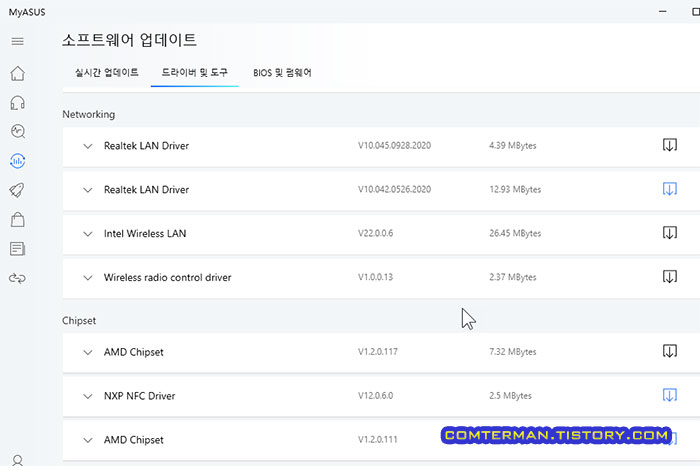Go to the Home sidebar icon
This screenshot has width=700, height=466.
pos(17,73)
